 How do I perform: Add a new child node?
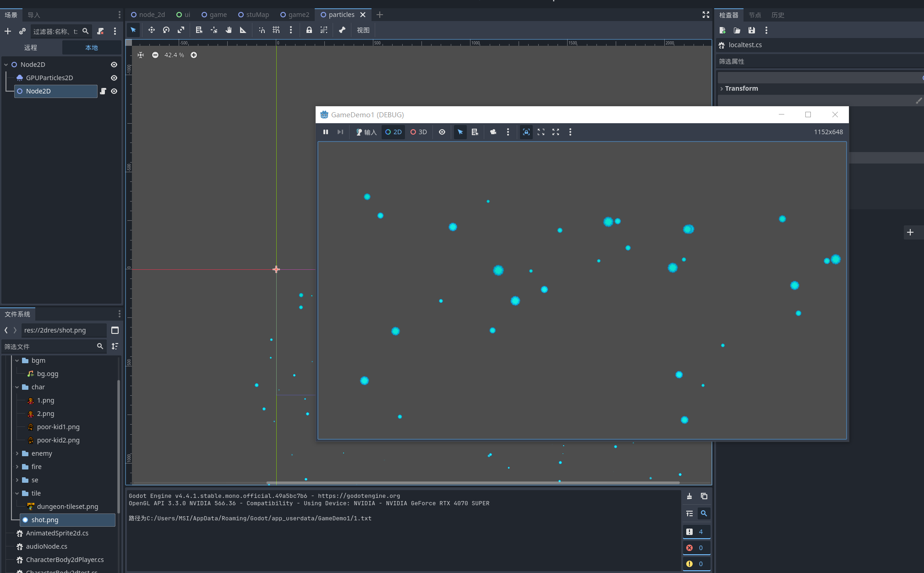click(x=8, y=31)
